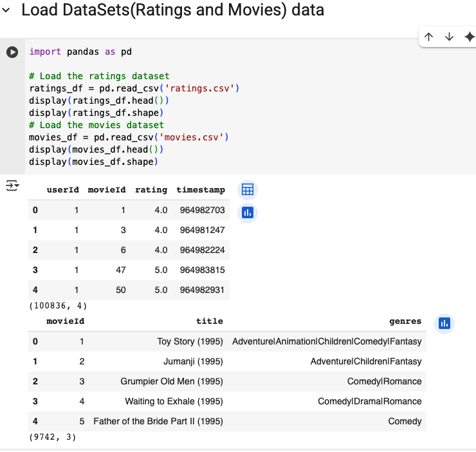476x452 pixels.
Task: Click the display(ratings_df.head()) code line
Action: (x=99, y=100)
